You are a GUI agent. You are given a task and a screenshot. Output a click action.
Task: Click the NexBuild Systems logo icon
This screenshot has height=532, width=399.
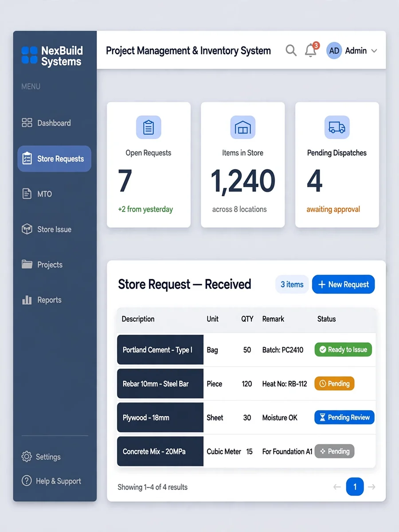pos(29,55)
